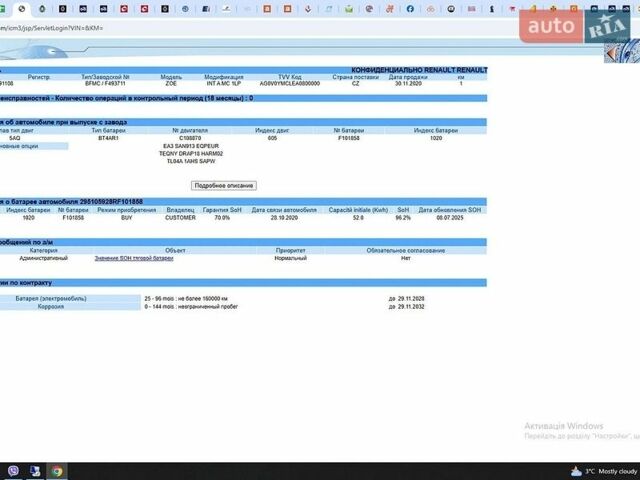Select the SoH value 96.2%
The image size is (640, 480).
click(x=403, y=218)
